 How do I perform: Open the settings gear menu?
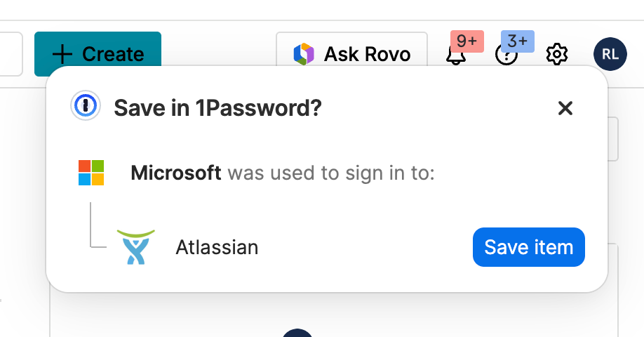coord(556,54)
